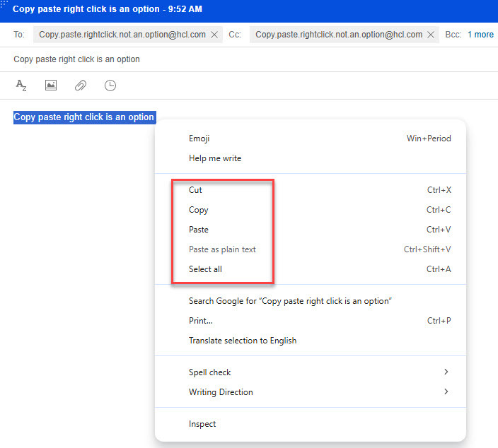Show hidden recipients via '1 more' link

[x=480, y=35]
